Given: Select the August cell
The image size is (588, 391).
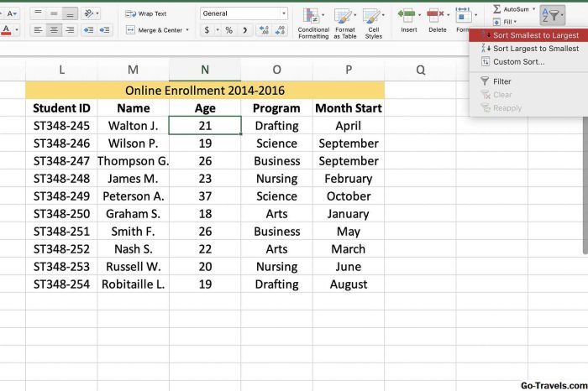Looking at the screenshot, I should (x=349, y=284).
